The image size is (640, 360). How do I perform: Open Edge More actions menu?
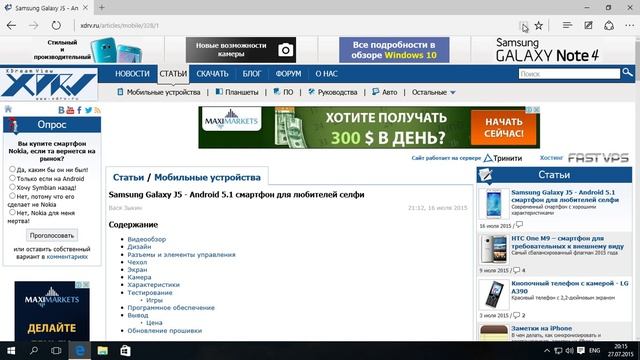tap(629, 25)
